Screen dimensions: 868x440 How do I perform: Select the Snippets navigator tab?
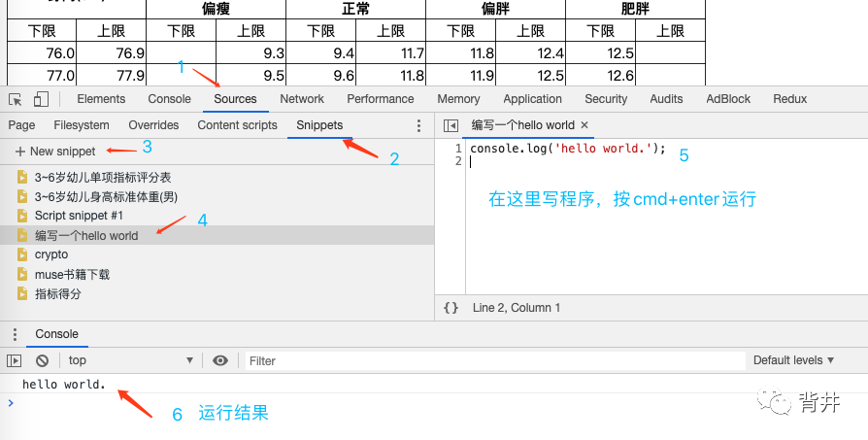click(319, 125)
